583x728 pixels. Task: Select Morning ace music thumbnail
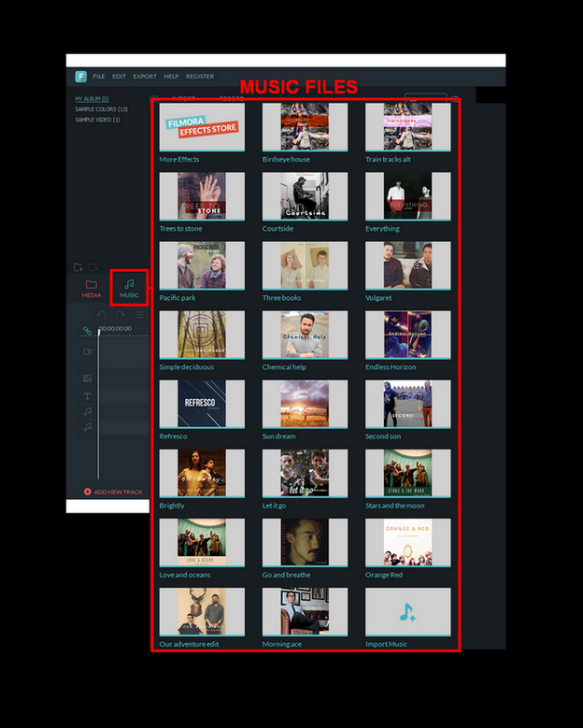click(x=305, y=612)
